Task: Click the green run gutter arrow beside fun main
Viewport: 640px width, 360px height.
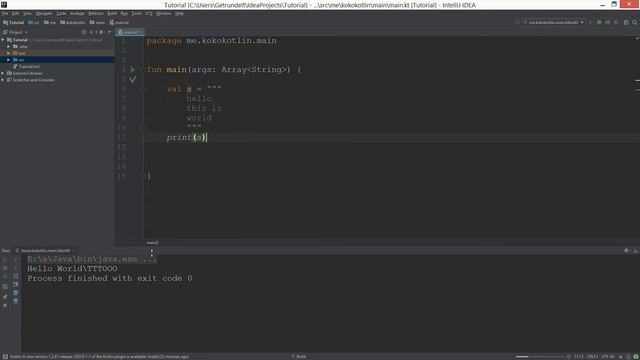Action: 133,70
